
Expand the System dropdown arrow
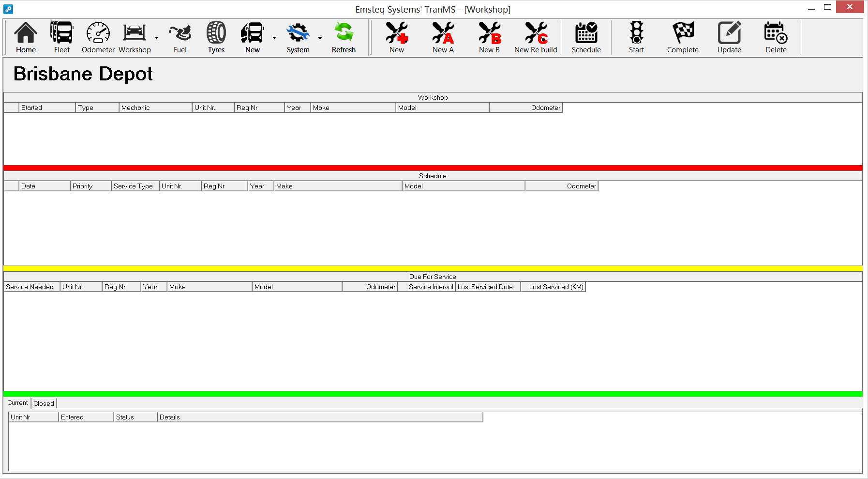click(x=320, y=38)
